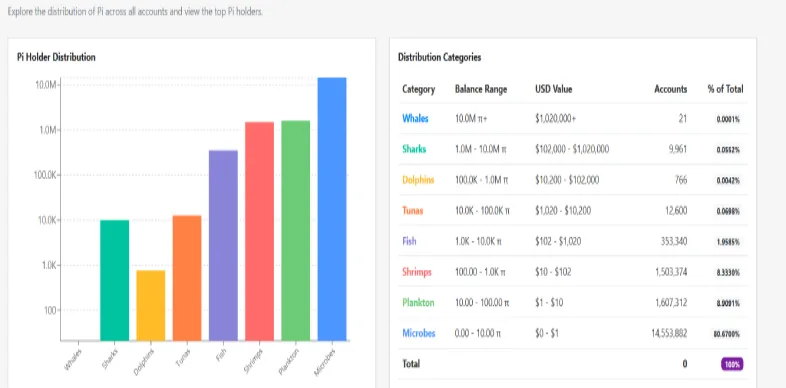This screenshot has width=786, height=388.
Task: Click the Shrimps 8.3330% percentage badge
Action: tap(728, 273)
